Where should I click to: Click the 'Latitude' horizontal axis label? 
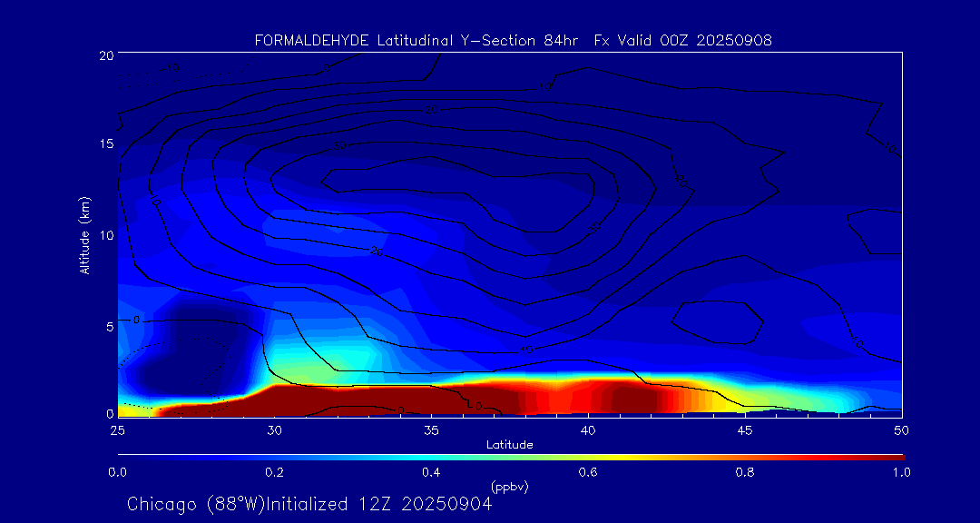[x=509, y=445]
